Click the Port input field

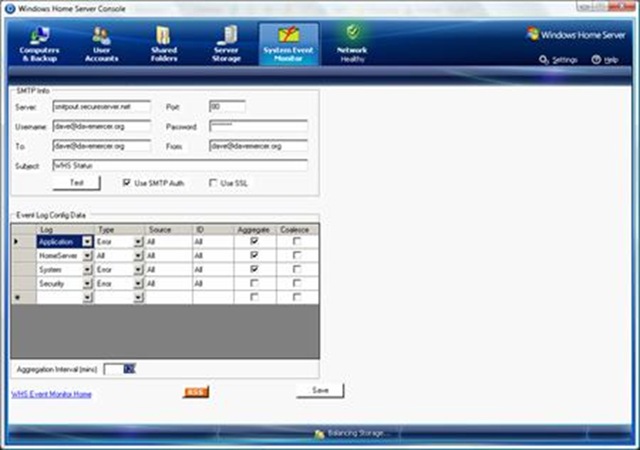[227, 107]
